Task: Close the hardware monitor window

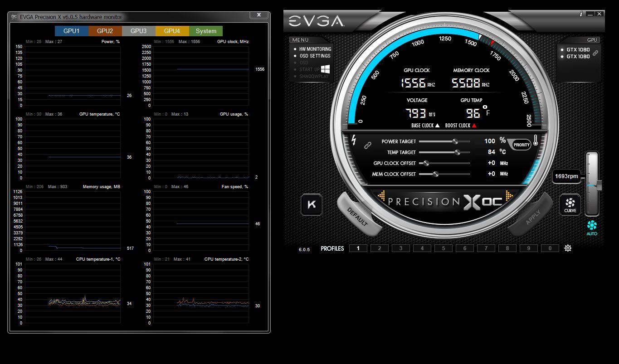Action: [258, 15]
